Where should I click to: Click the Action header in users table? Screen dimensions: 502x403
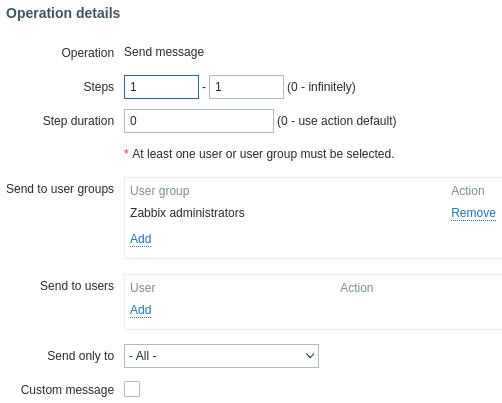point(357,288)
